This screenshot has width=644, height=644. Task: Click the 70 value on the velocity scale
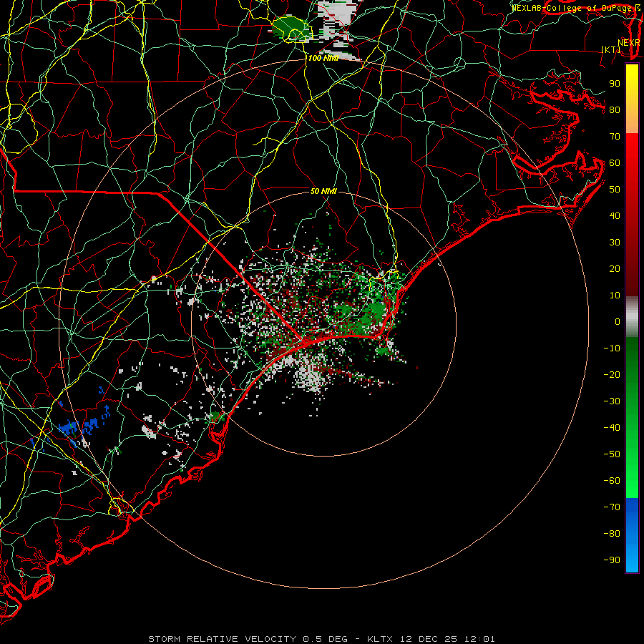click(615, 137)
